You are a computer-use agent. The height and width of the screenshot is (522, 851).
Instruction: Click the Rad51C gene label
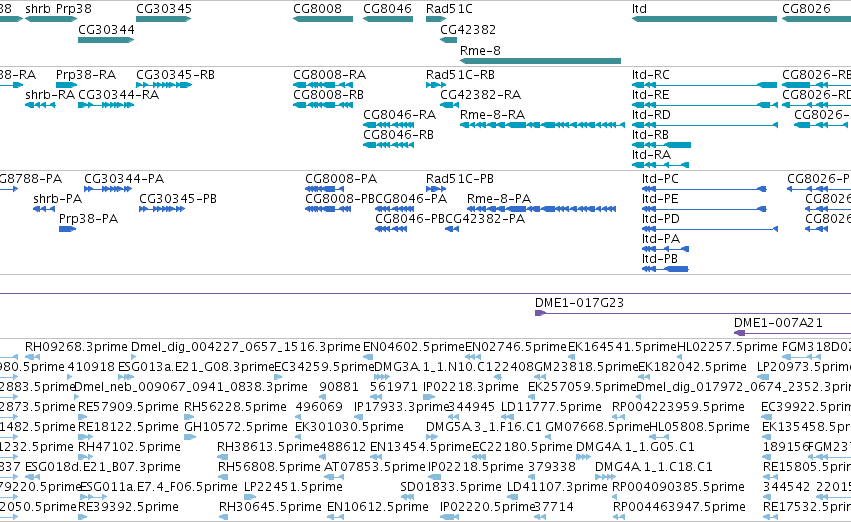pyautogui.click(x=449, y=9)
